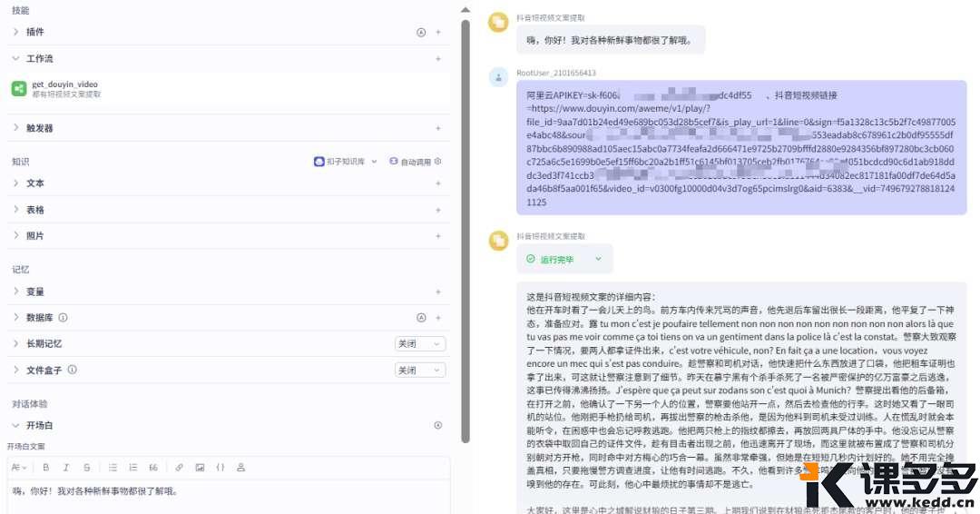This screenshot has height=514, width=980.
Task: Click the user message containing the douyin link
Action: [741, 148]
